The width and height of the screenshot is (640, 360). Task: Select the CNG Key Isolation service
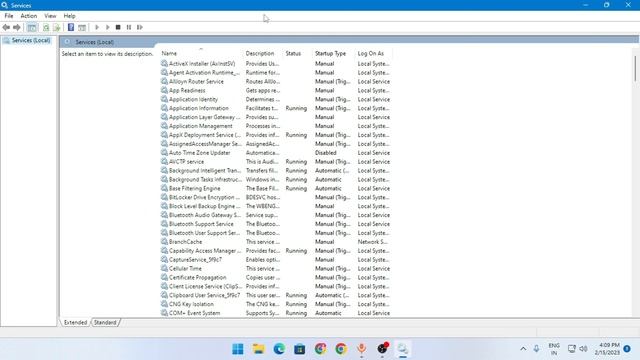tap(276, 304)
